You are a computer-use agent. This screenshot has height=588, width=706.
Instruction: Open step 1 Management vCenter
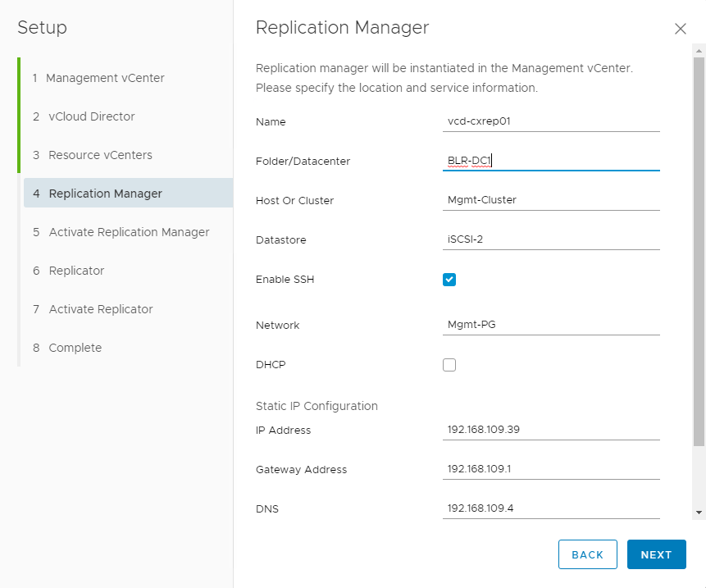coord(105,78)
